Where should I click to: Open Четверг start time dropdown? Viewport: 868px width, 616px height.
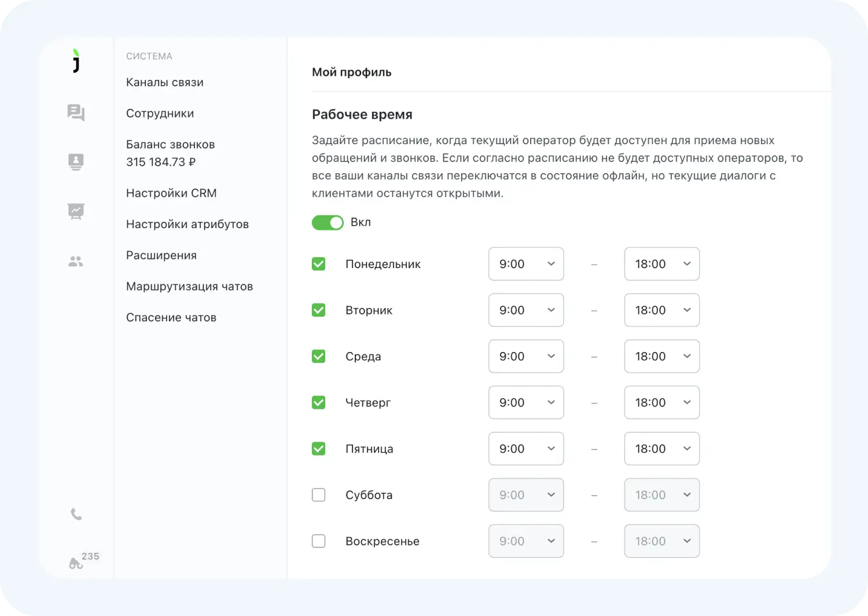pos(525,402)
